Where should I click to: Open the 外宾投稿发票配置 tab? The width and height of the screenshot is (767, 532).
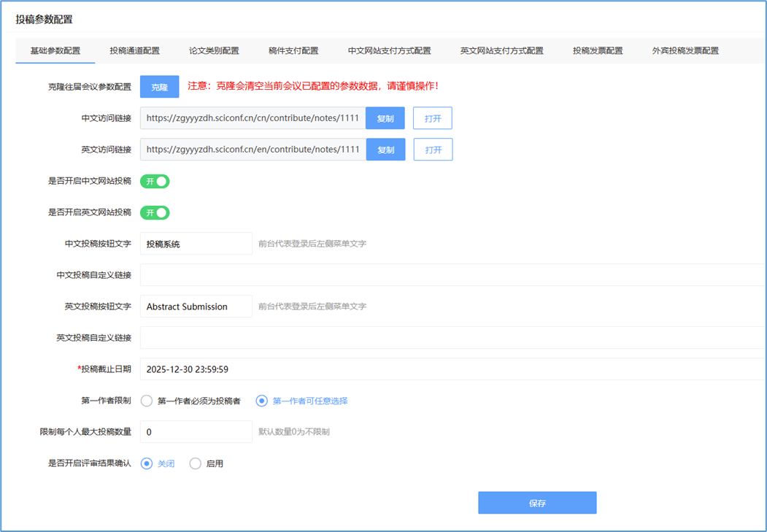point(685,50)
